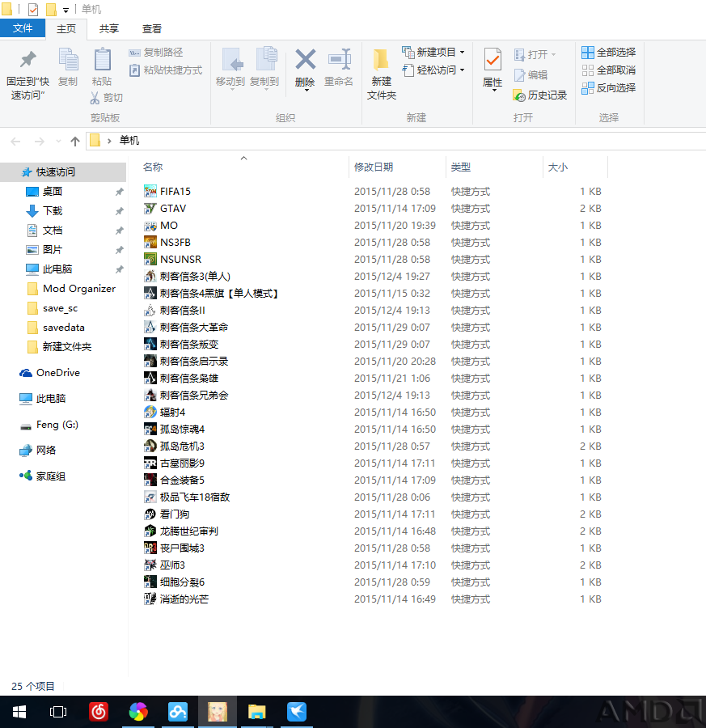This screenshot has width=706, height=728.
Task: Click Properties (属性) checkmark icon
Action: [493, 59]
